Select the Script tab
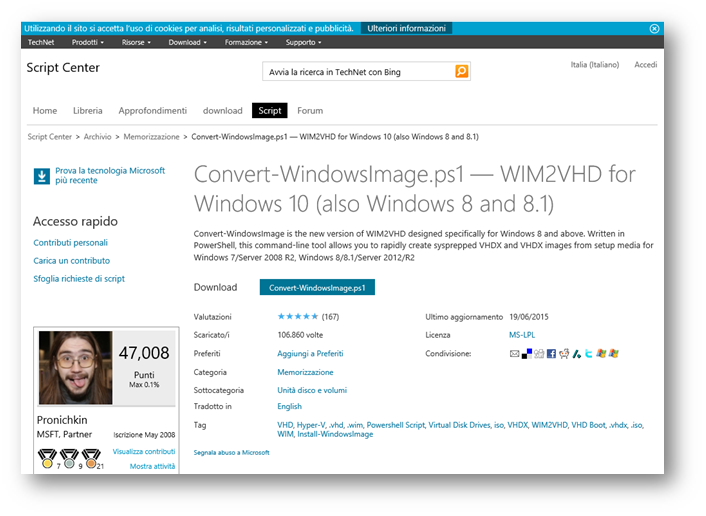706x516 pixels. [270, 111]
